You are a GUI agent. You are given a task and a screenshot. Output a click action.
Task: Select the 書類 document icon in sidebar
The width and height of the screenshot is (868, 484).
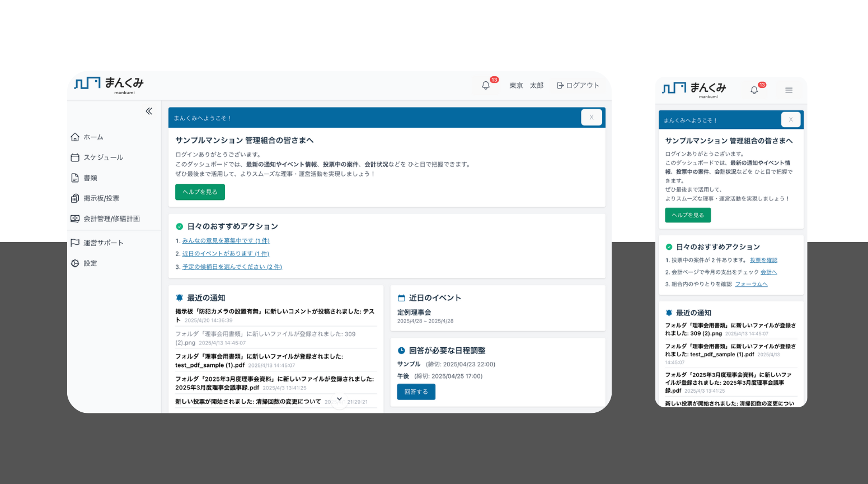click(75, 178)
